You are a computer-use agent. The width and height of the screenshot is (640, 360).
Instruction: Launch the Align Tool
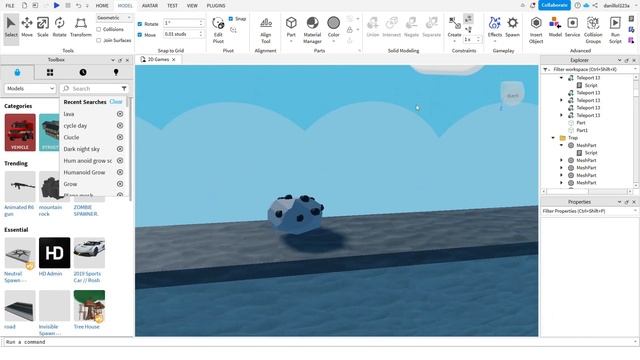[266, 30]
